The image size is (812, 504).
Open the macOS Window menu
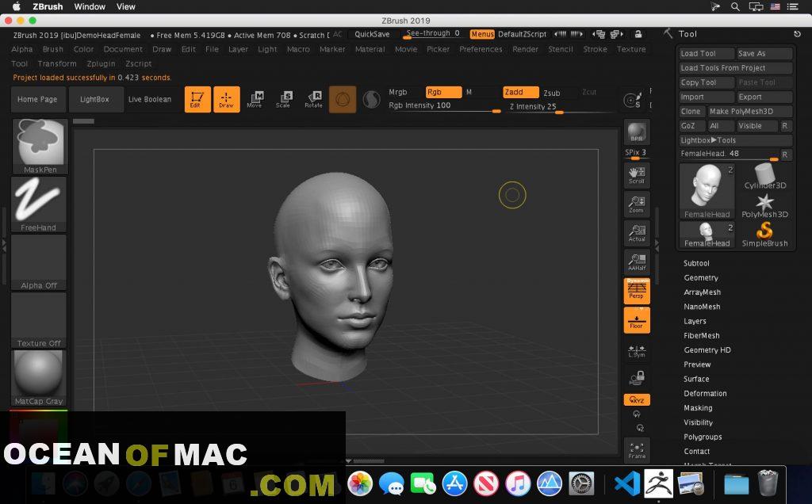pos(90,6)
